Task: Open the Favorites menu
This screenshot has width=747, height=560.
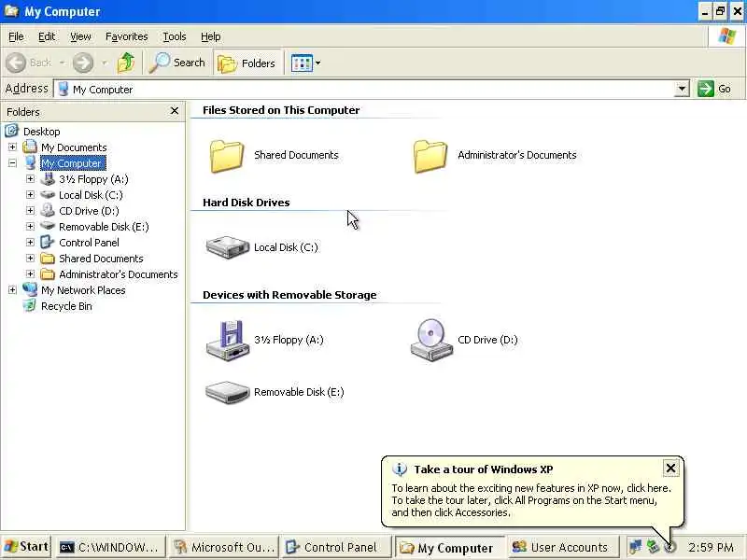Action: (127, 36)
